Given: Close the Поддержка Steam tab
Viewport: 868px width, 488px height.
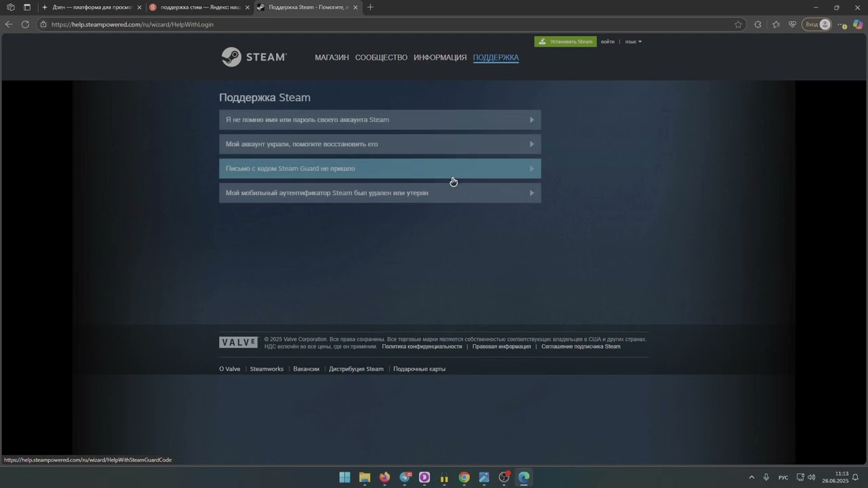Looking at the screenshot, I should point(355,7).
